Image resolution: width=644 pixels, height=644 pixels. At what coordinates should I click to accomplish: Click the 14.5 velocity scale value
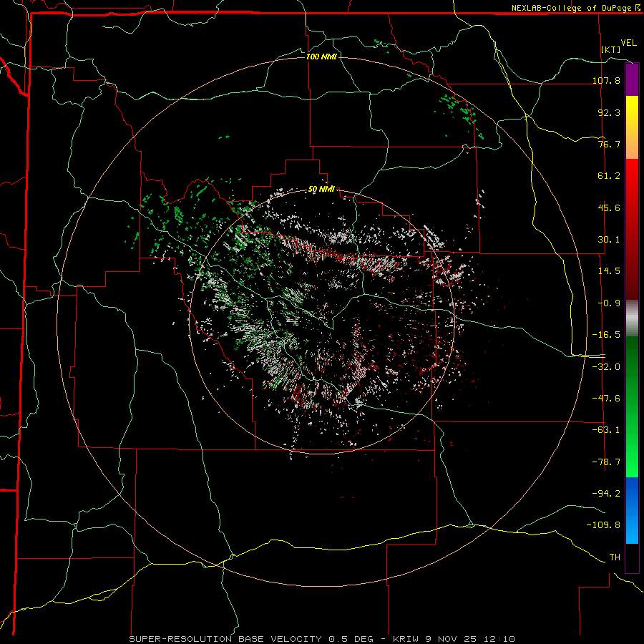609,271
